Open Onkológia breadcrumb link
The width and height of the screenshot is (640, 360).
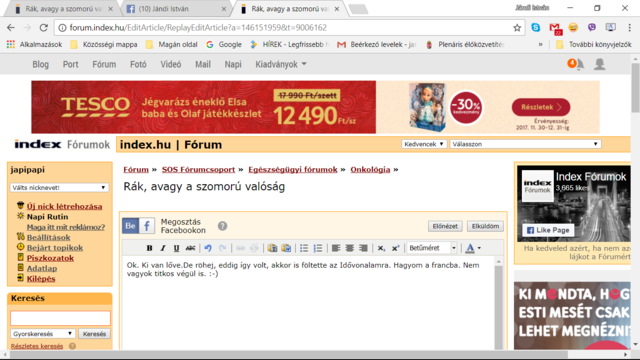click(370, 169)
